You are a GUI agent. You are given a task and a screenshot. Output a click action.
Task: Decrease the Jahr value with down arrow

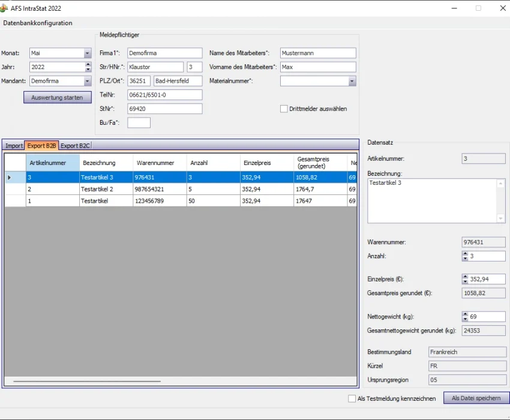coord(88,70)
